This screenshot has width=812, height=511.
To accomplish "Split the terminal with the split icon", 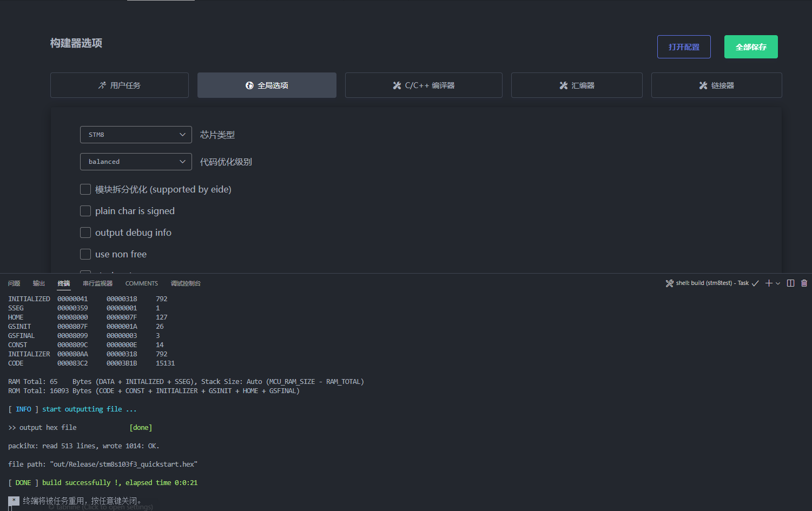I will (x=790, y=283).
